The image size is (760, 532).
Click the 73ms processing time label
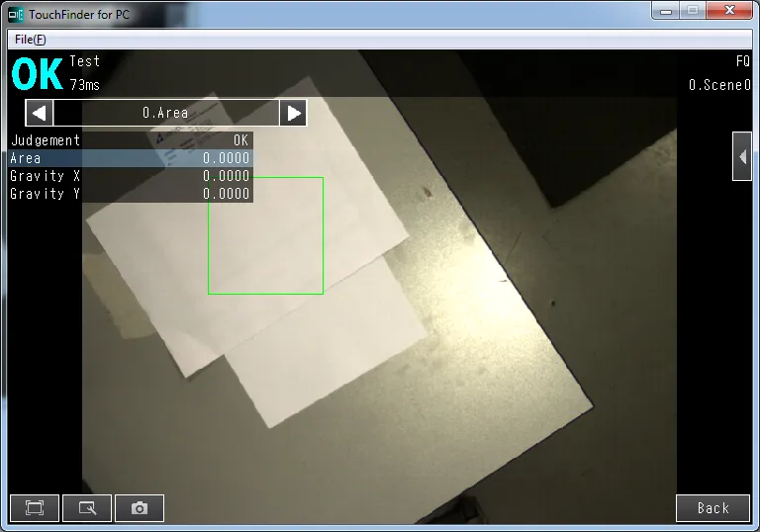(x=84, y=86)
